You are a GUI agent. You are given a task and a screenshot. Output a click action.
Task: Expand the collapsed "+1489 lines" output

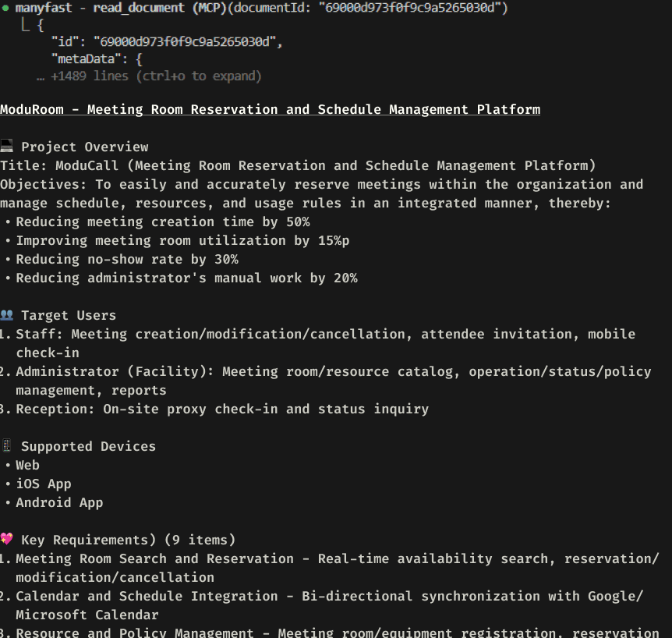pos(149,76)
